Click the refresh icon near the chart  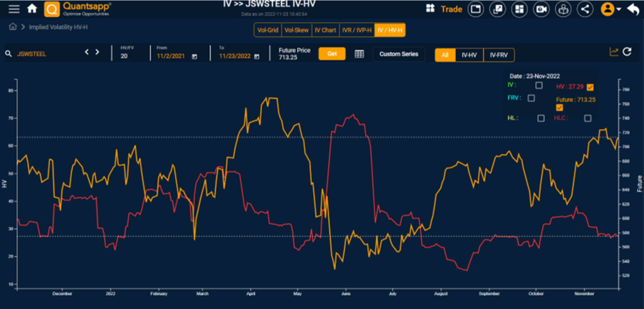(628, 51)
